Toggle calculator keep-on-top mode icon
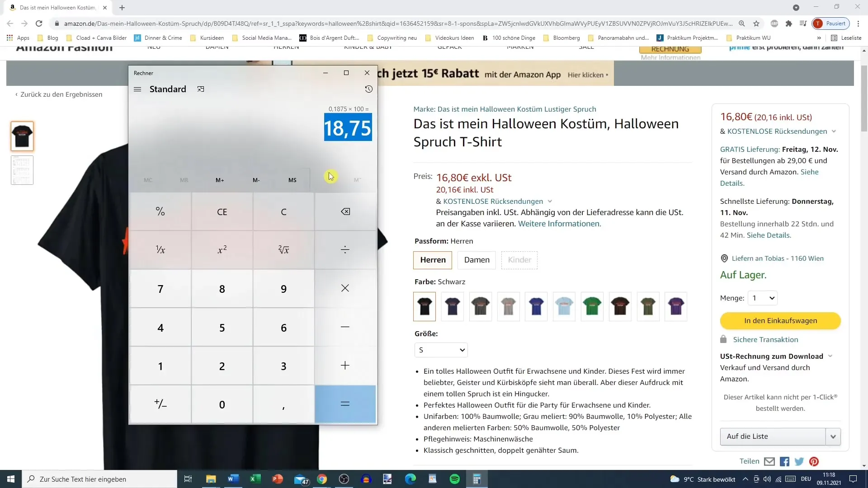The width and height of the screenshot is (868, 488). [x=201, y=89]
